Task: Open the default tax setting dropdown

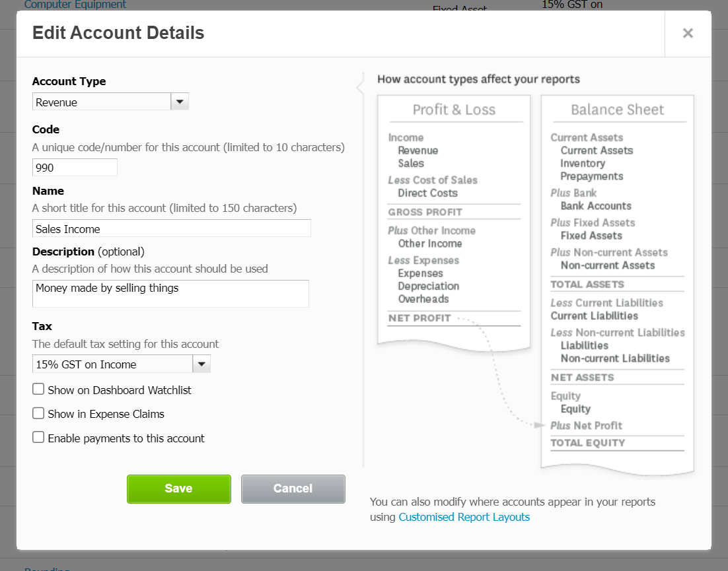Action: coord(201,364)
